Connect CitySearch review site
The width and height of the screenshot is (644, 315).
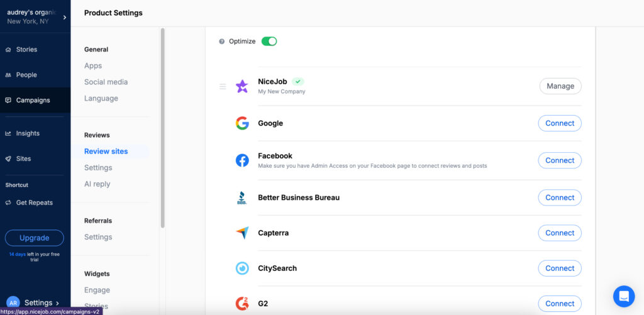560,268
